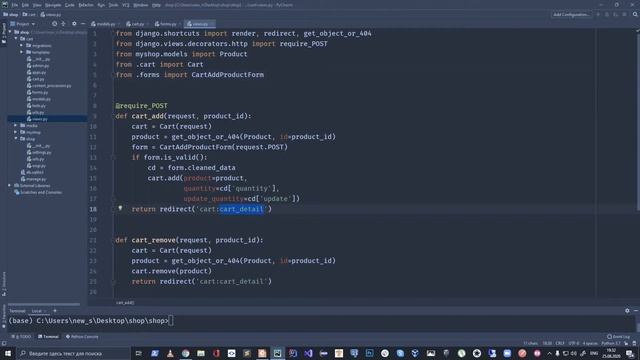Open terminal panel gear settings
The image size is (640, 360).
pyautogui.click(x=627, y=311)
